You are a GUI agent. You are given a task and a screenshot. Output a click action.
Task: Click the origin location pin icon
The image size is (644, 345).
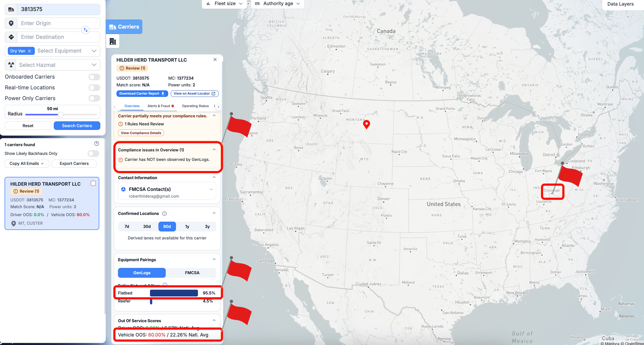point(11,23)
